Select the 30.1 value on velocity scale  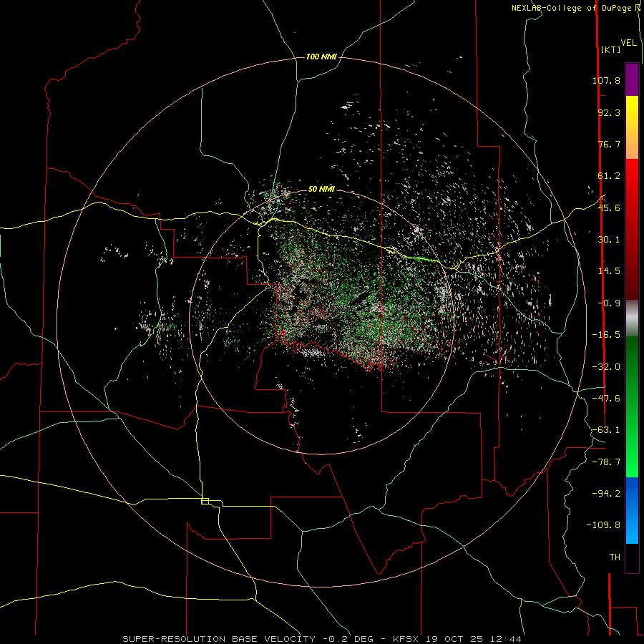point(609,240)
